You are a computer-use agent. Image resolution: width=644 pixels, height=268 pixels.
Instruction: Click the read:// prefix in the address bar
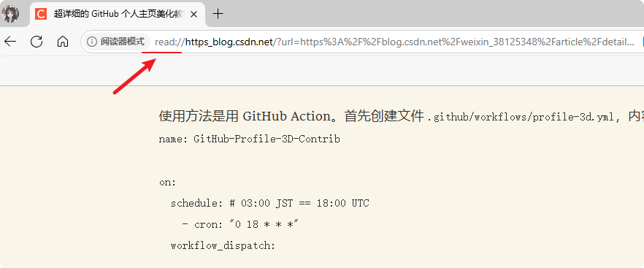click(x=169, y=42)
